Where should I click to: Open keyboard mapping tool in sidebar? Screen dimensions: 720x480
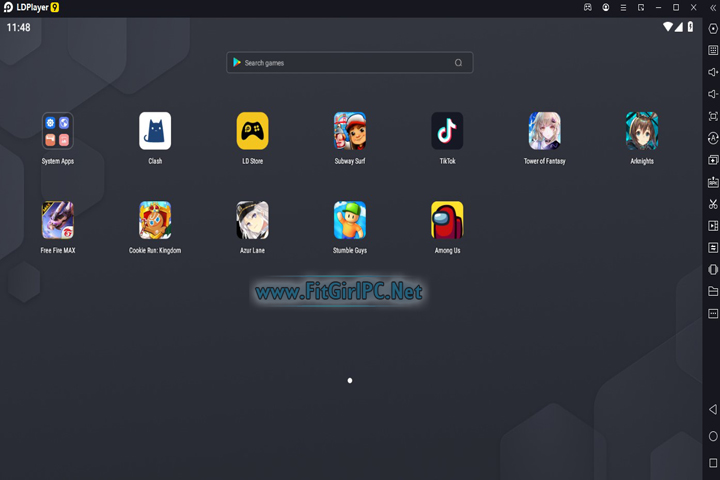713,50
